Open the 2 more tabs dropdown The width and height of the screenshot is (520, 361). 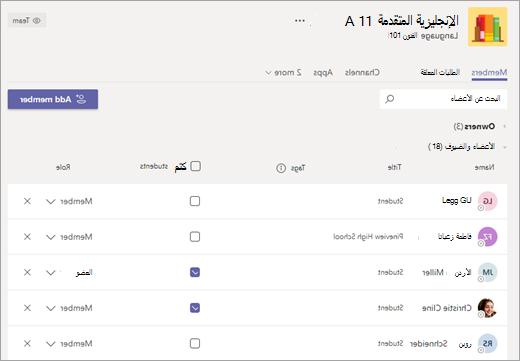(283, 72)
